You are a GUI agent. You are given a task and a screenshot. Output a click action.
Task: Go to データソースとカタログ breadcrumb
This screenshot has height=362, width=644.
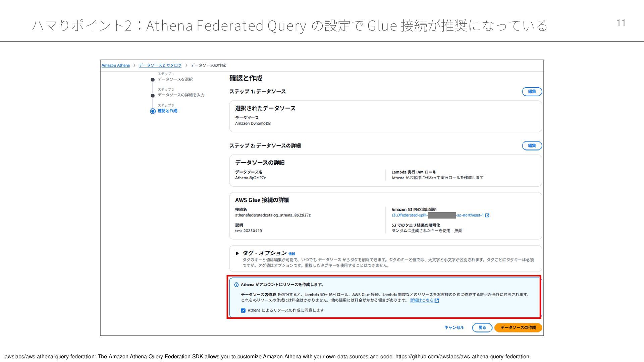160,65
